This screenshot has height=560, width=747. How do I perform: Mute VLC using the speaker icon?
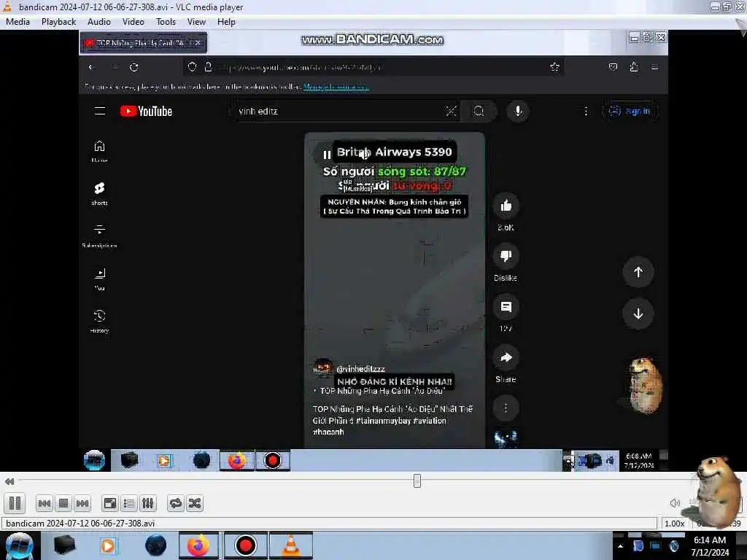click(x=675, y=503)
